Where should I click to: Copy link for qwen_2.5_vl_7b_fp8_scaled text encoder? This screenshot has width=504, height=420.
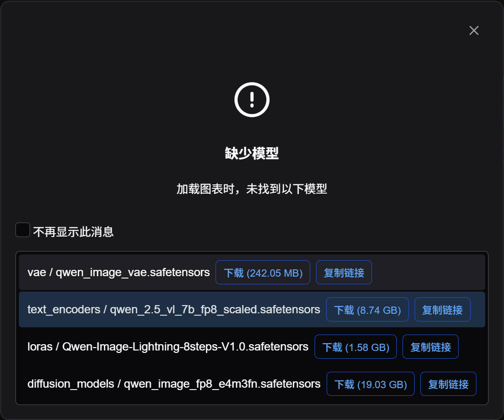pos(442,309)
